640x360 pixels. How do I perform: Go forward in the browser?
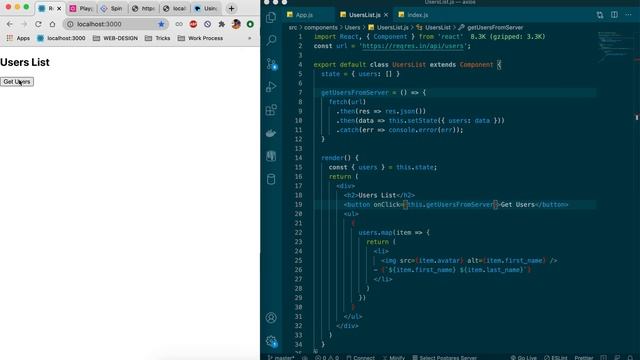pos(24,24)
